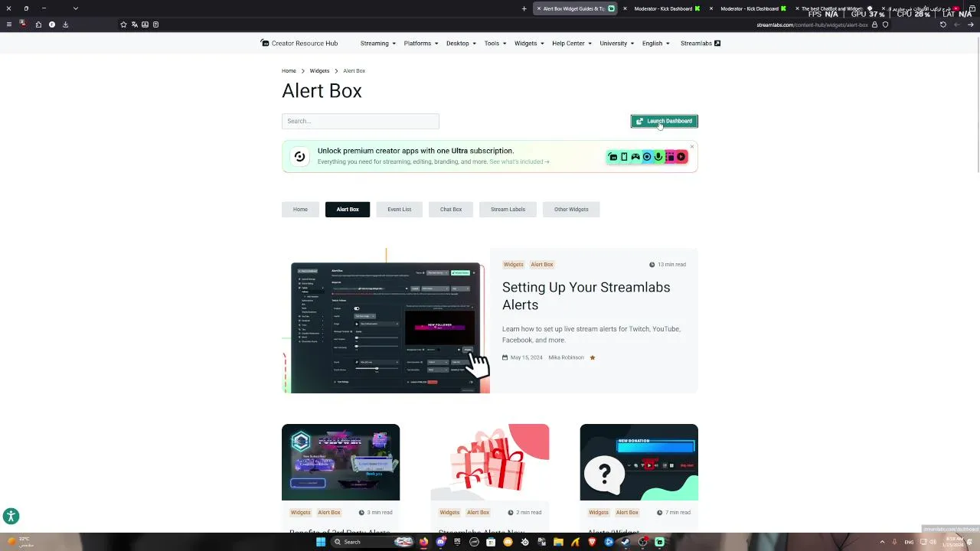
Task: Open 'See what's included' Ultra link
Action: (519, 161)
